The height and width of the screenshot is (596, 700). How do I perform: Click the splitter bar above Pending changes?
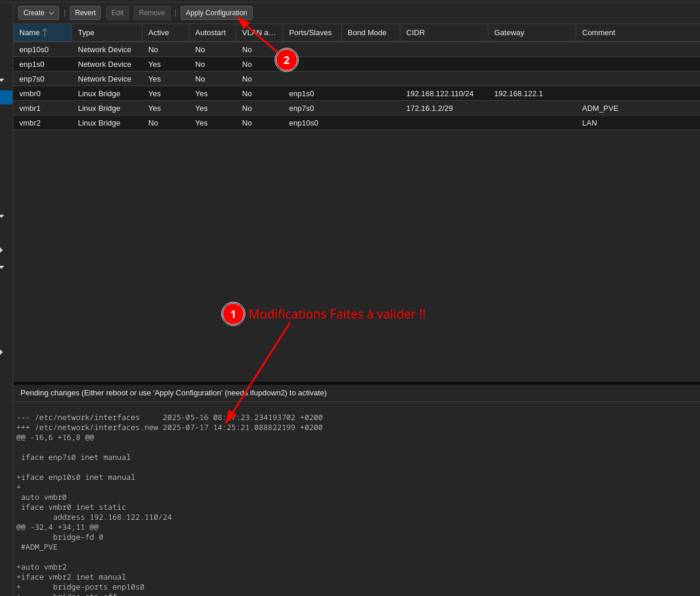356,383
